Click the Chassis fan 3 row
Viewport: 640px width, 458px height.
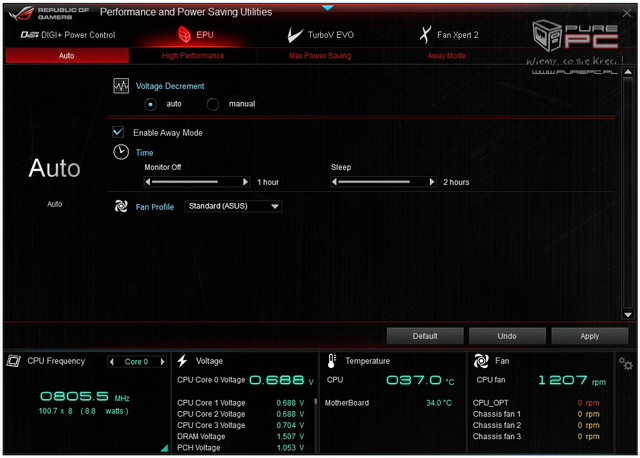coord(536,436)
